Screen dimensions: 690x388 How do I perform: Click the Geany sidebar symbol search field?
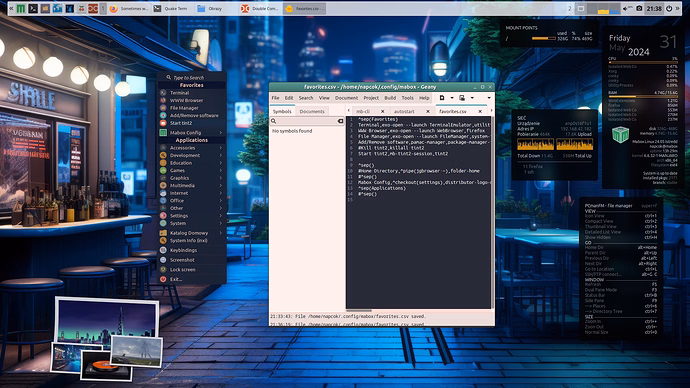pos(307,121)
